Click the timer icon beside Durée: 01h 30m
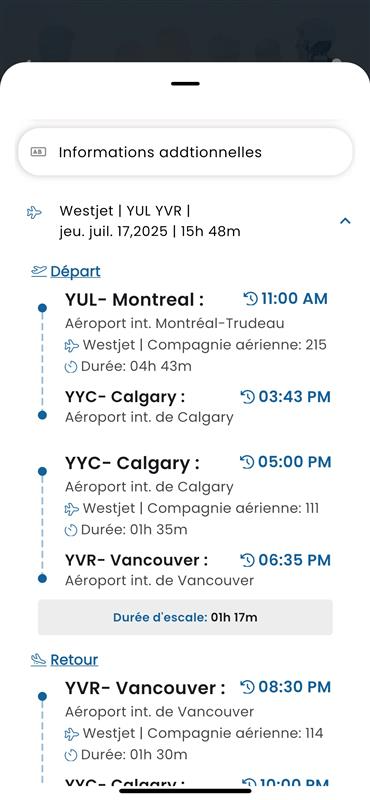This screenshot has height=800, width=370. (x=71, y=755)
